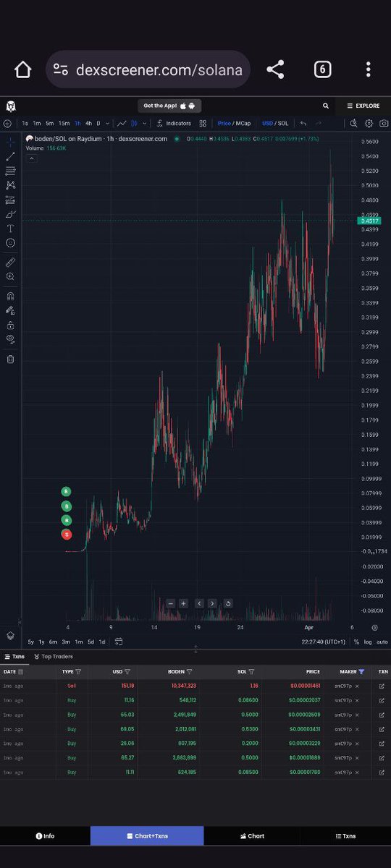Toggle percent scale
This screenshot has height=868, width=391.
(x=356, y=642)
